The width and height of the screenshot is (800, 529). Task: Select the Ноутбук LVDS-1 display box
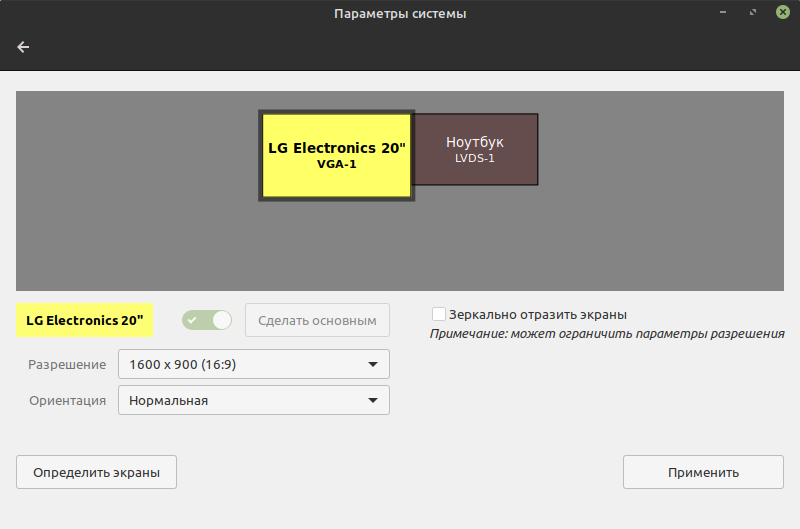click(x=475, y=149)
